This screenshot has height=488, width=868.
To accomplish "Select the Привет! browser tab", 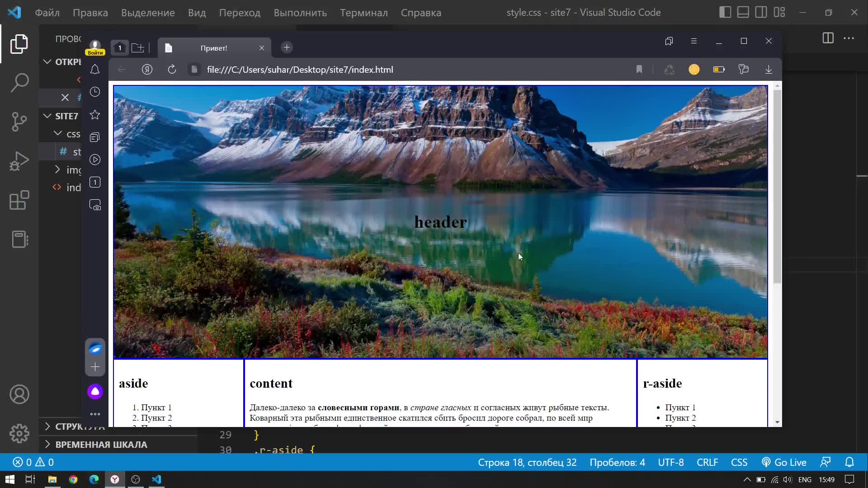I will 214,48.
